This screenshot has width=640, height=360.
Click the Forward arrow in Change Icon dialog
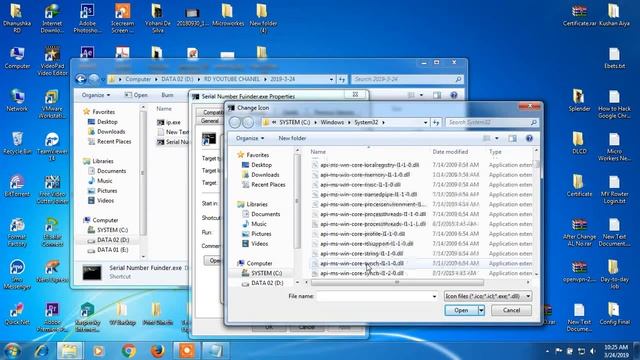(x=248, y=122)
